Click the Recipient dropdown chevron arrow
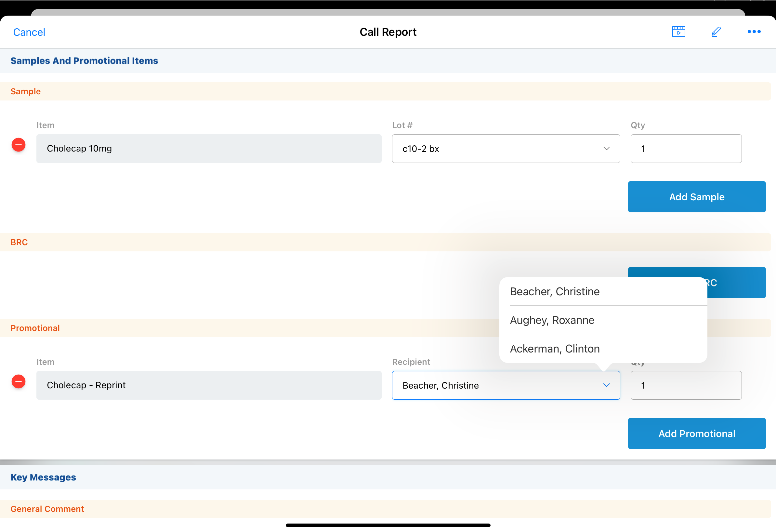Viewport: 776px width, 532px height. point(606,385)
